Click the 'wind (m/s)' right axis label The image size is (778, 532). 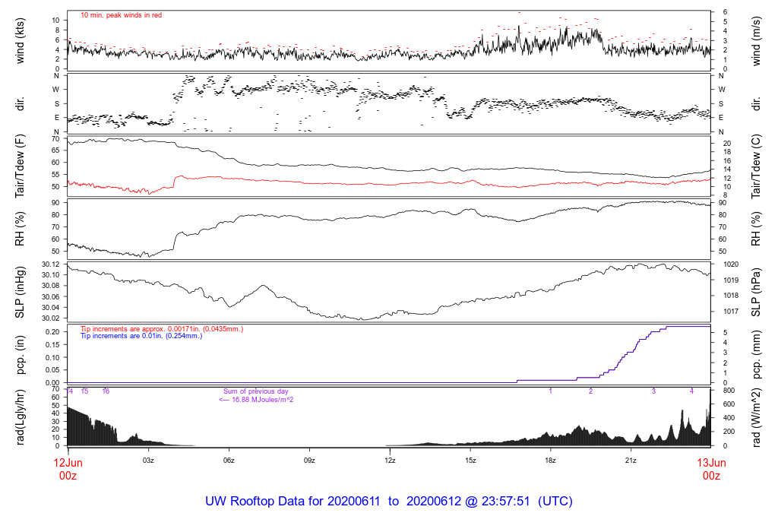756,41
